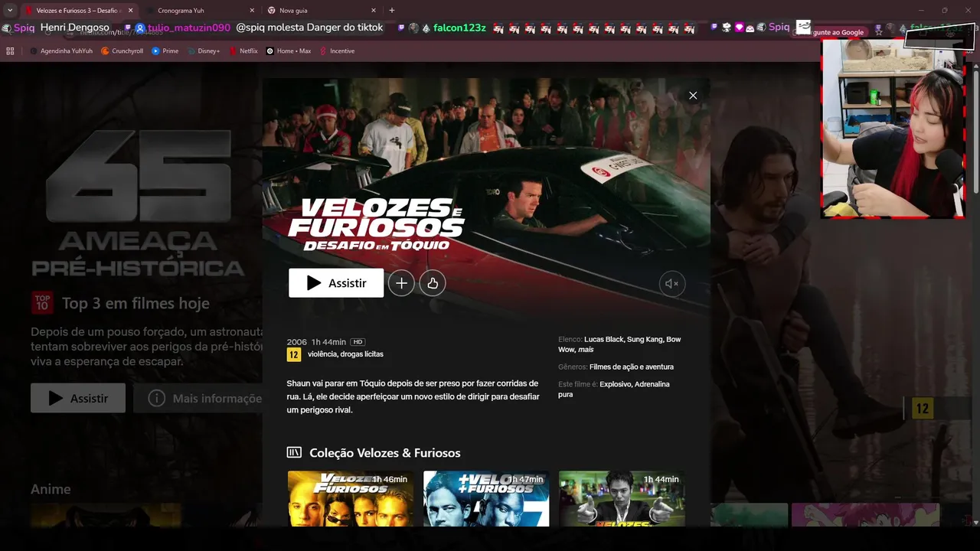Click the browser vertical scrollbar

click(975, 130)
